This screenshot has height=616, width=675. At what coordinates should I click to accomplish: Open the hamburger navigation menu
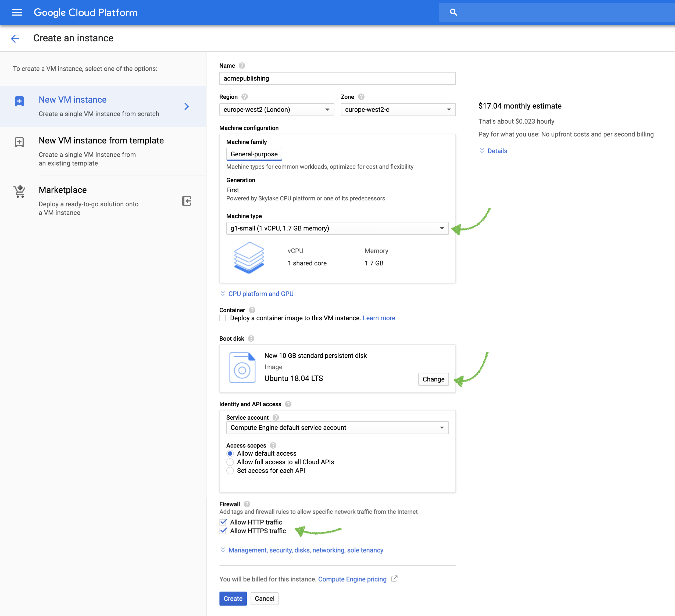point(17,13)
